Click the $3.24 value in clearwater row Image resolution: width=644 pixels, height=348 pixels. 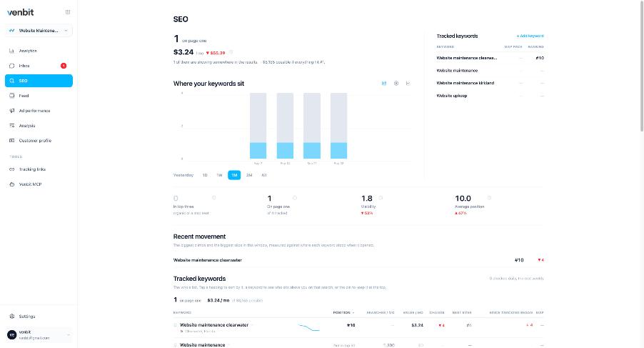[x=417, y=325]
